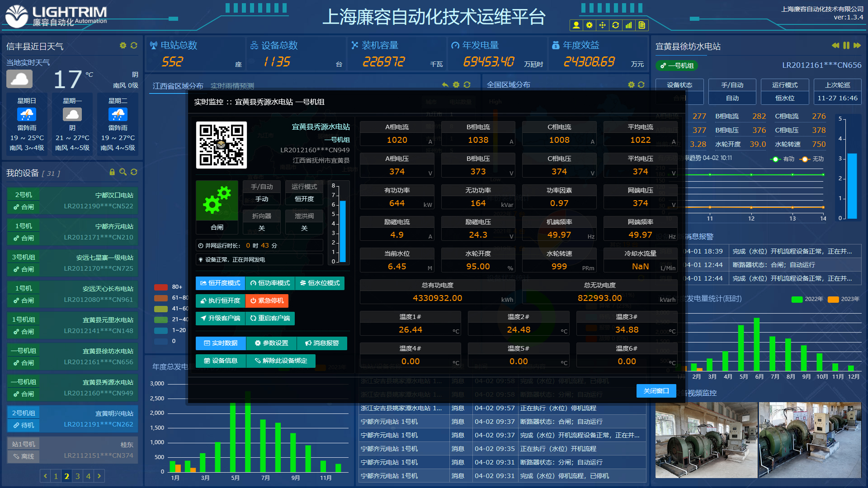
Task: Click the fullscreen move-arrows icon in header
Action: tap(602, 25)
